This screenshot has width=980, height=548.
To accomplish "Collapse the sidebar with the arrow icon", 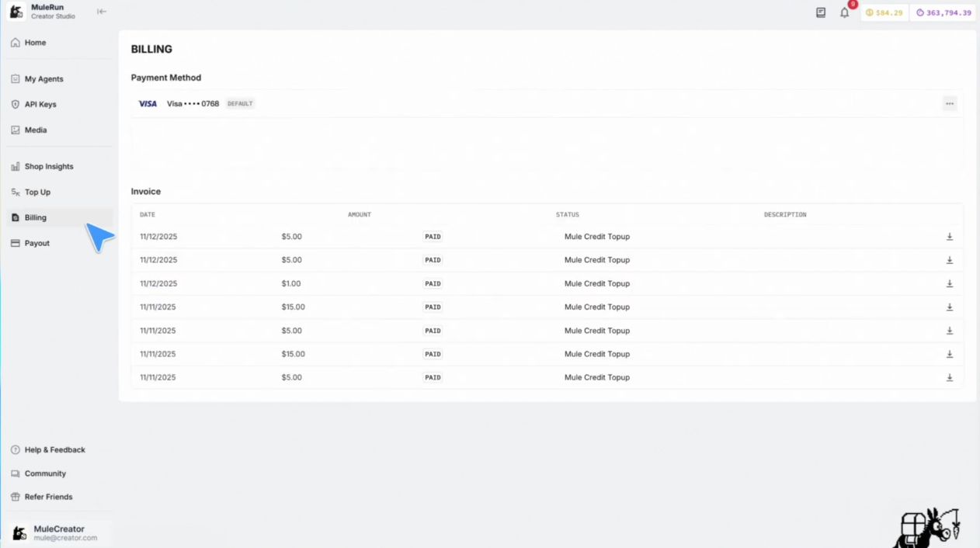I will [102, 12].
